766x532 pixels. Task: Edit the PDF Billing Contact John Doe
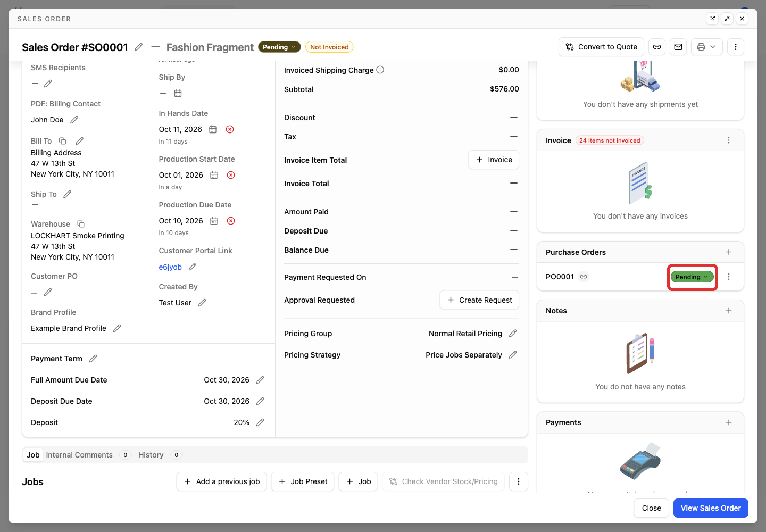[74, 120]
